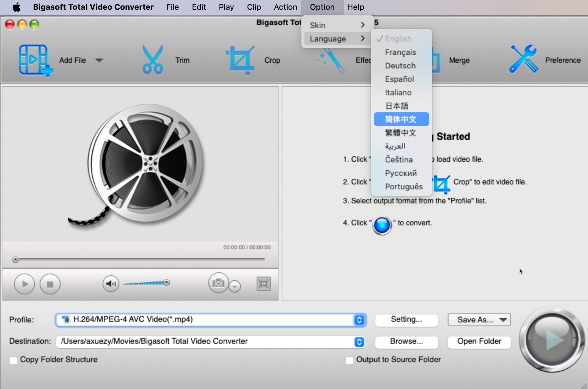Expand the Save As dropdown

503,320
